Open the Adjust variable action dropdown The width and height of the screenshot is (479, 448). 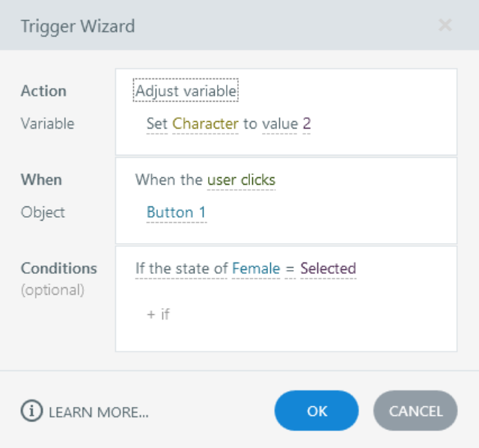(186, 91)
